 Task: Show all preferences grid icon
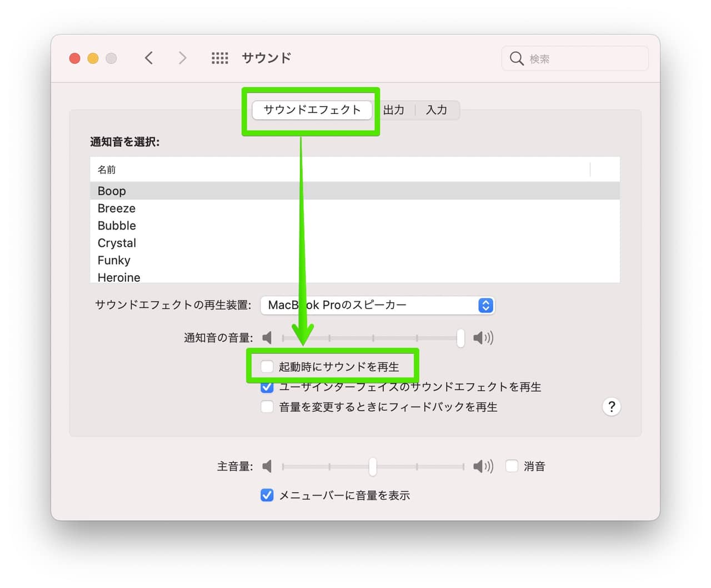pyautogui.click(x=220, y=58)
